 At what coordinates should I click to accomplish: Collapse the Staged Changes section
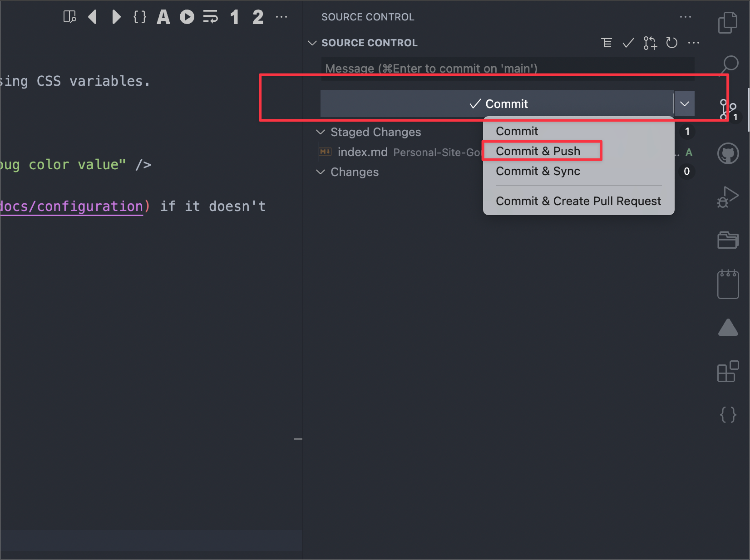(321, 132)
